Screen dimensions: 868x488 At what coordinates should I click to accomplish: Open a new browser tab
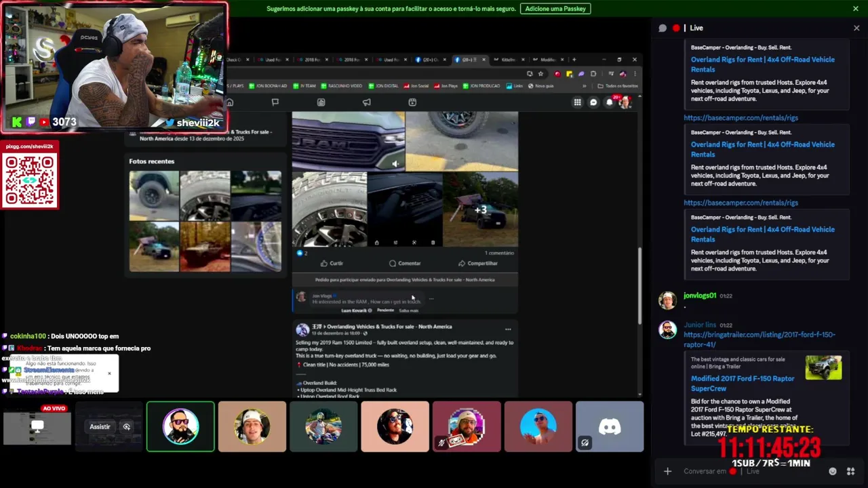coord(574,60)
